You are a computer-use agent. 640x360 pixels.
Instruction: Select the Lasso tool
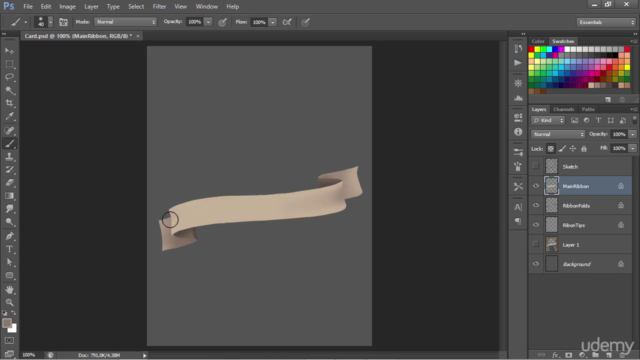click(9, 77)
